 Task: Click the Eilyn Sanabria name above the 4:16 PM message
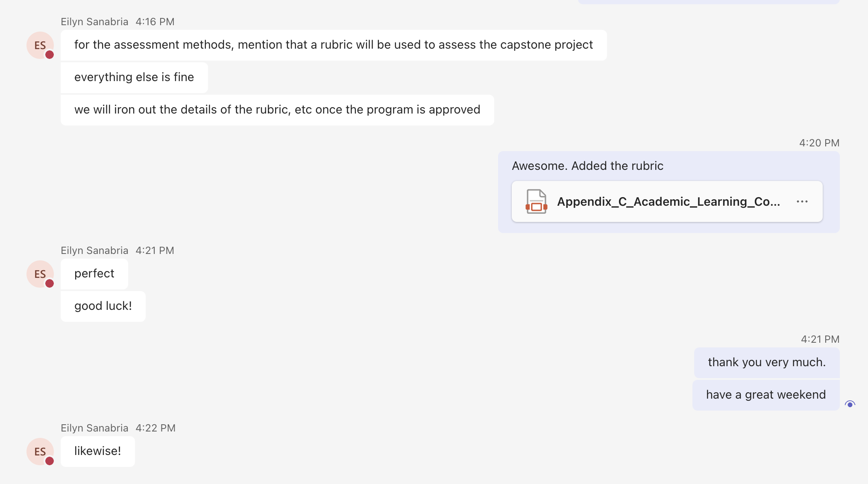pyautogui.click(x=94, y=22)
